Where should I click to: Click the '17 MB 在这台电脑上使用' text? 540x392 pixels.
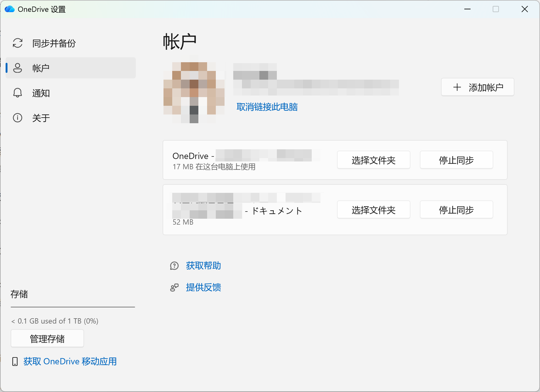pyautogui.click(x=214, y=167)
